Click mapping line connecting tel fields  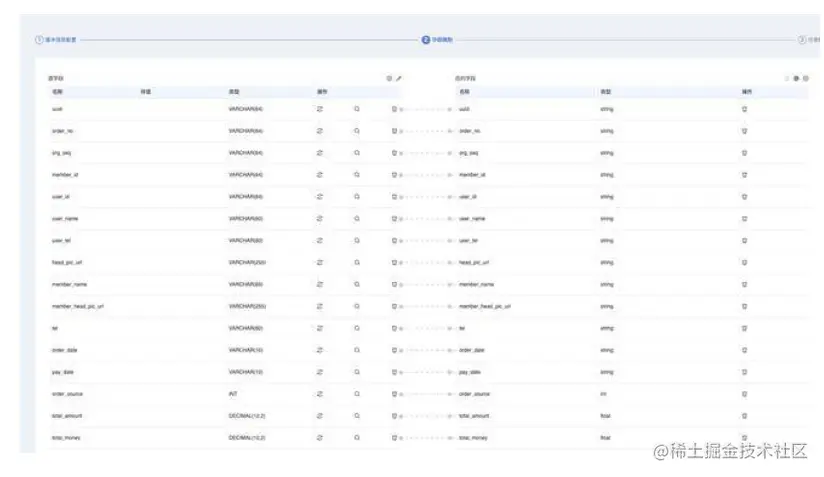[426, 328]
